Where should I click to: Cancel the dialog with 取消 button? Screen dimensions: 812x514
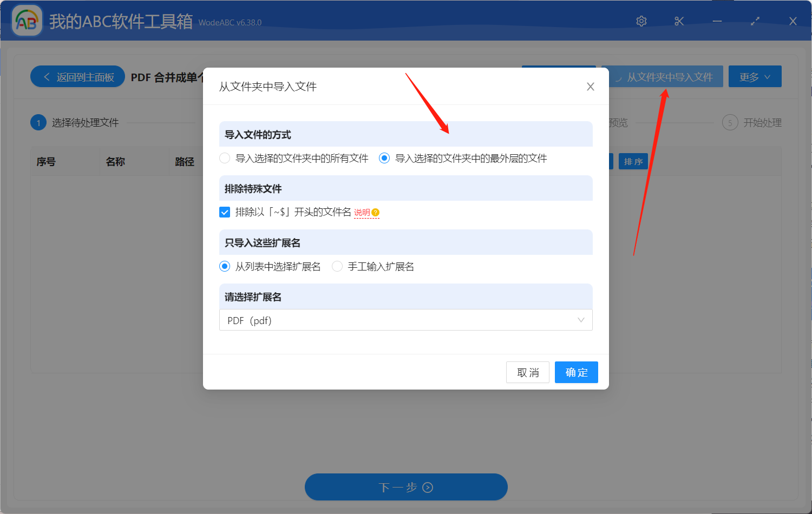[527, 372]
